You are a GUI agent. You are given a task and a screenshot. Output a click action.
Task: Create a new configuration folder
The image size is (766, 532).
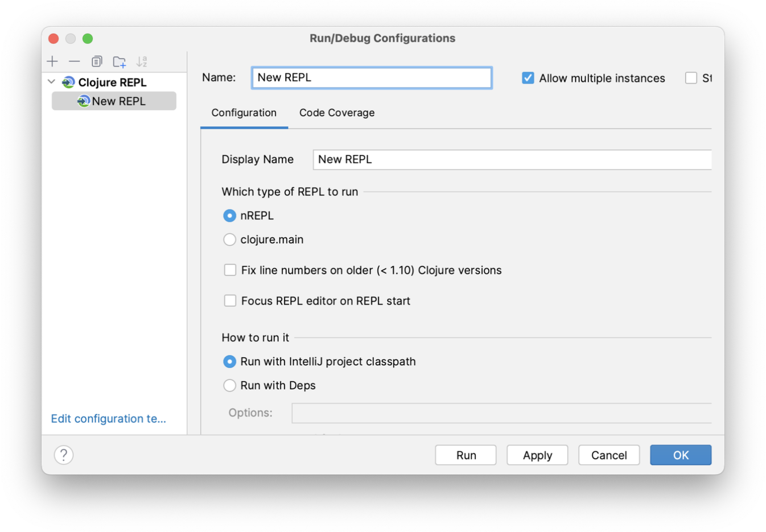(x=119, y=61)
